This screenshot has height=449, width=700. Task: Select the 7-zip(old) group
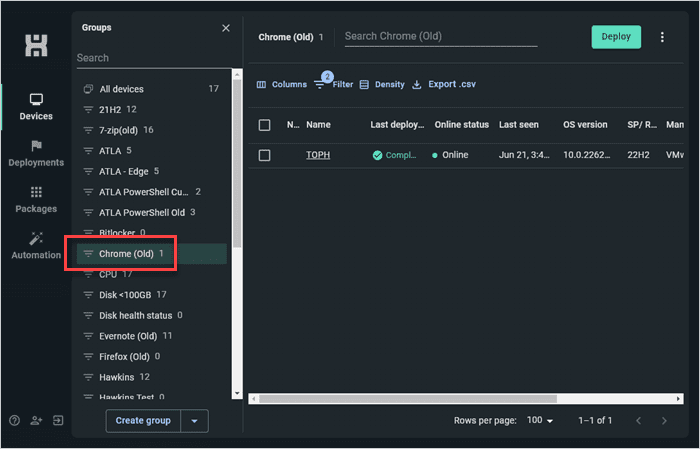tap(152, 130)
